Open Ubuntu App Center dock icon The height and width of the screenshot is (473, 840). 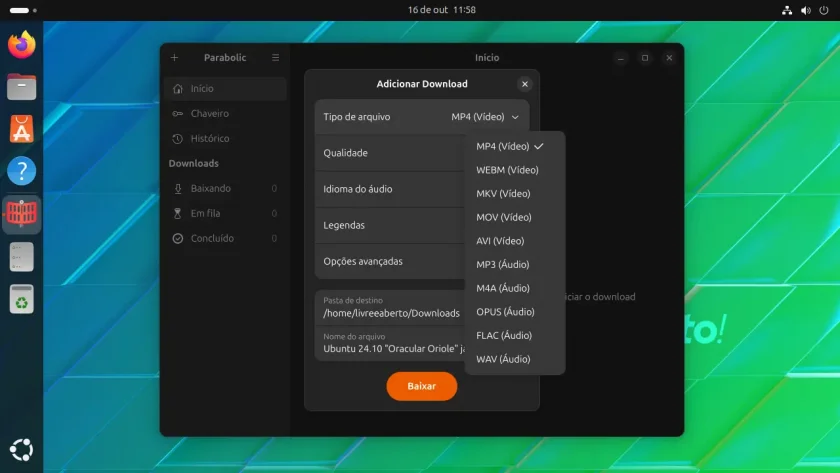coord(21,129)
